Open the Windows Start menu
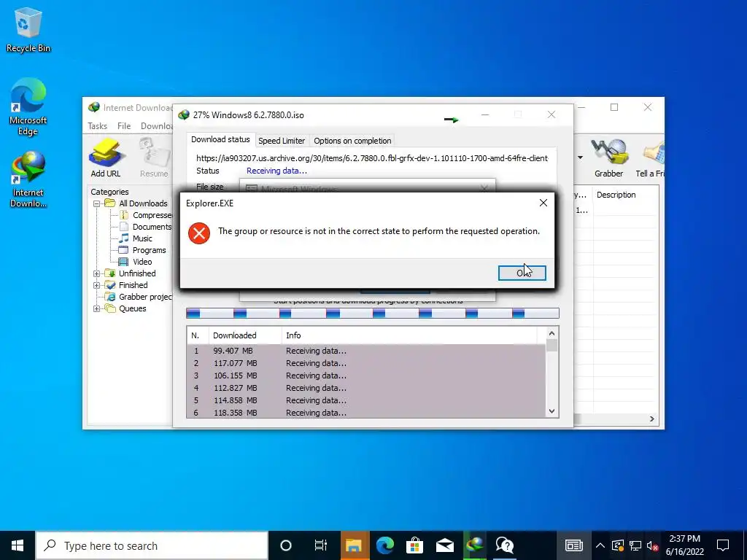The width and height of the screenshot is (747, 560). 18,545
